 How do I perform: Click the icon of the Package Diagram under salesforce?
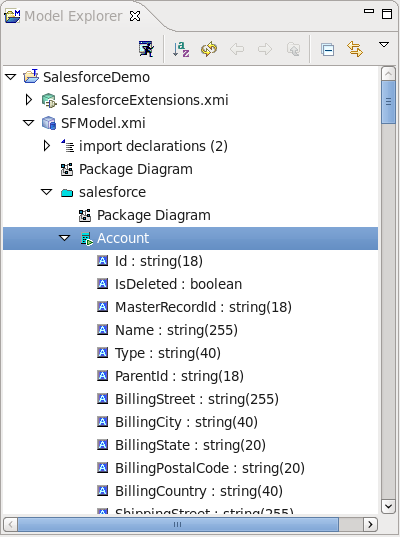pos(85,215)
